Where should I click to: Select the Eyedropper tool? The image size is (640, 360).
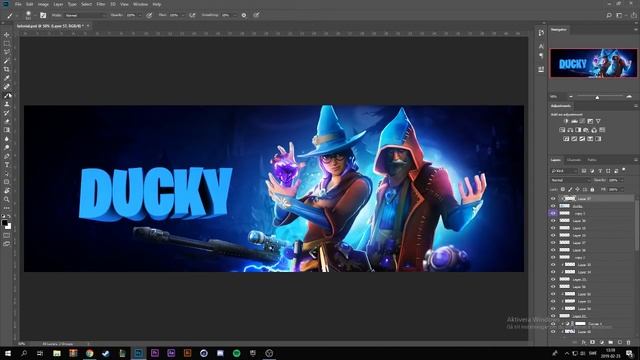[x=7, y=78]
